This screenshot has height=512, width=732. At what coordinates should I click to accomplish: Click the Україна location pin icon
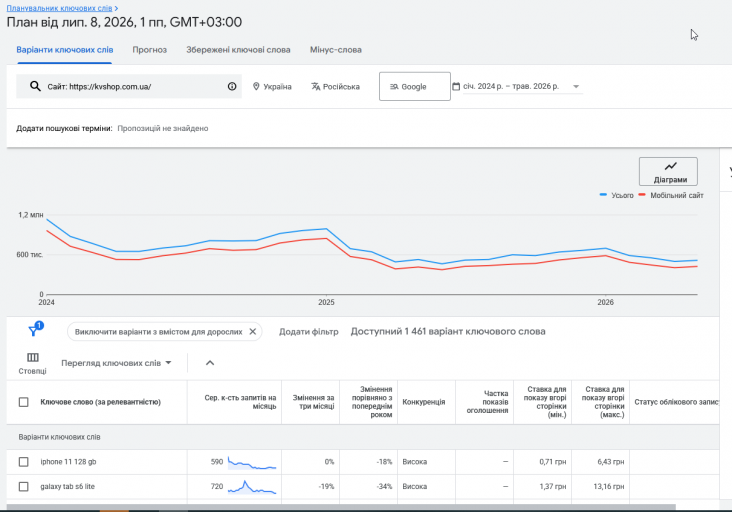[x=256, y=86]
